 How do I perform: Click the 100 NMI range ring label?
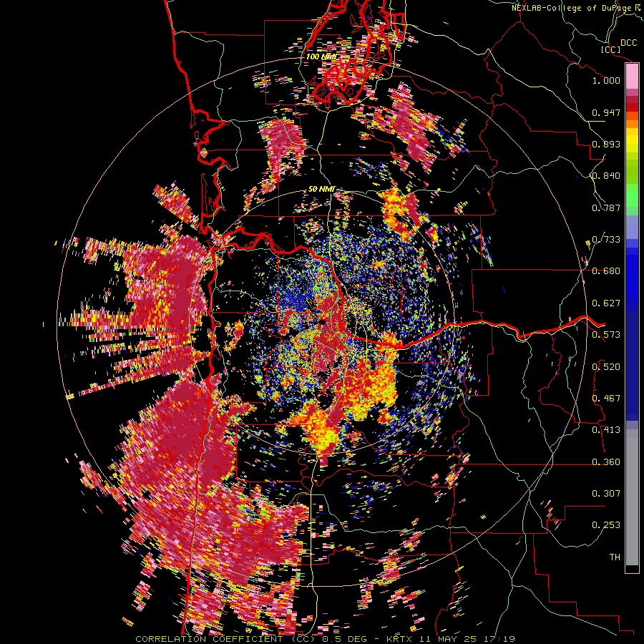pyautogui.click(x=321, y=57)
